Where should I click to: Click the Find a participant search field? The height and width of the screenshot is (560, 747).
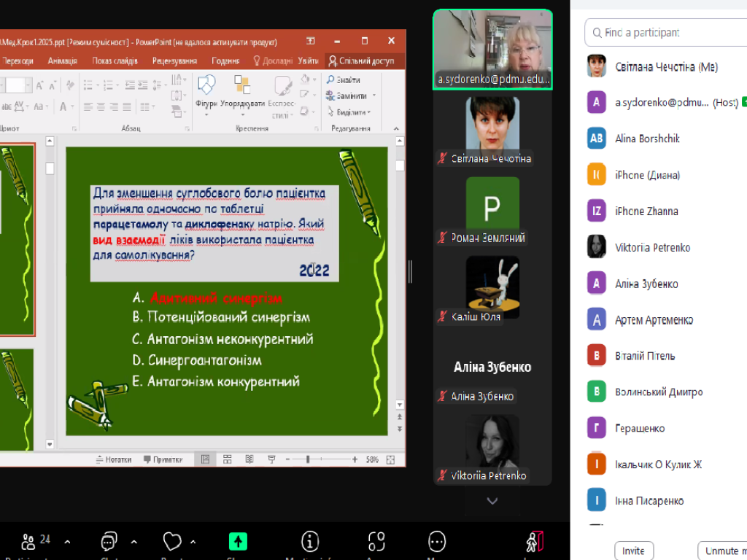click(666, 32)
